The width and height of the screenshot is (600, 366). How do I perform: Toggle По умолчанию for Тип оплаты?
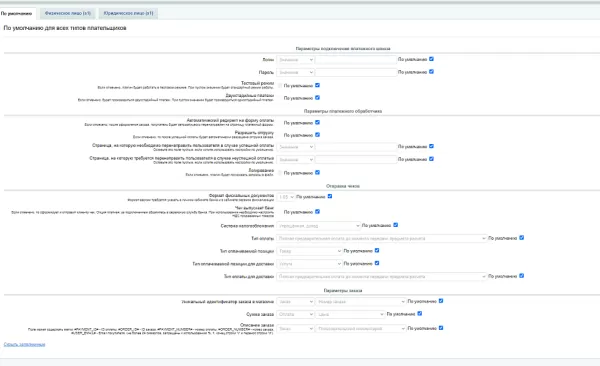[x=522, y=238]
